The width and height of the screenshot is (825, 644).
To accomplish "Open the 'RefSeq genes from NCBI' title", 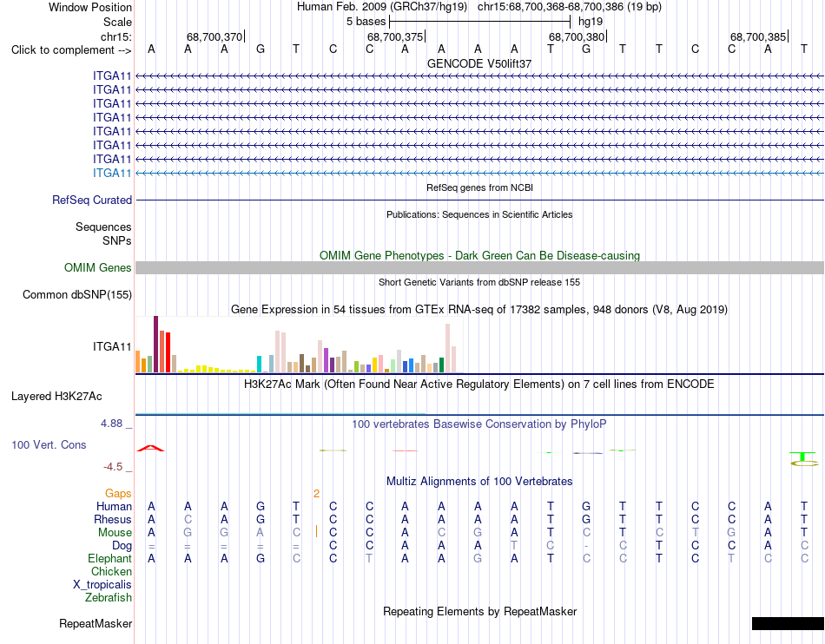I will 479,187.
